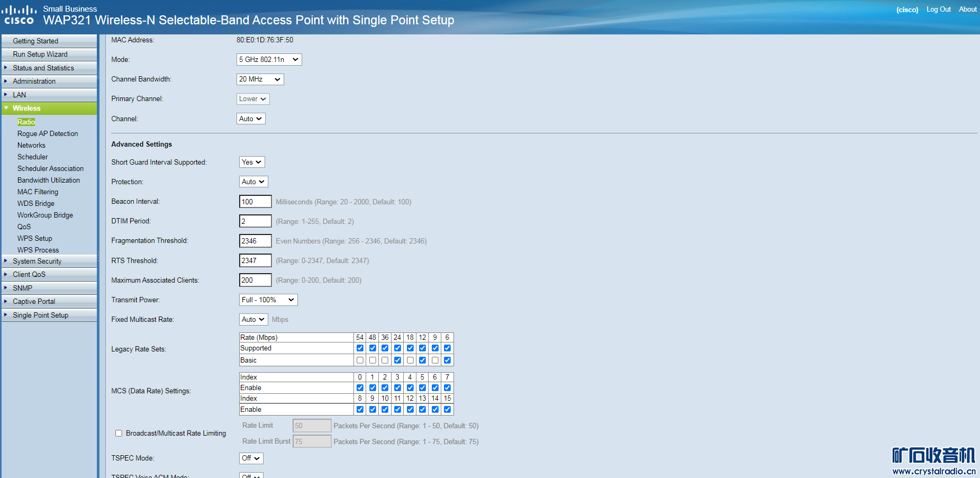
Task: Disable MCS index 15
Action: (x=447, y=409)
